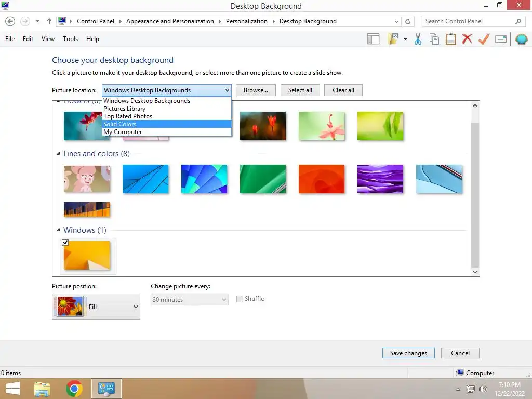Click the Cancel button

tap(460, 353)
